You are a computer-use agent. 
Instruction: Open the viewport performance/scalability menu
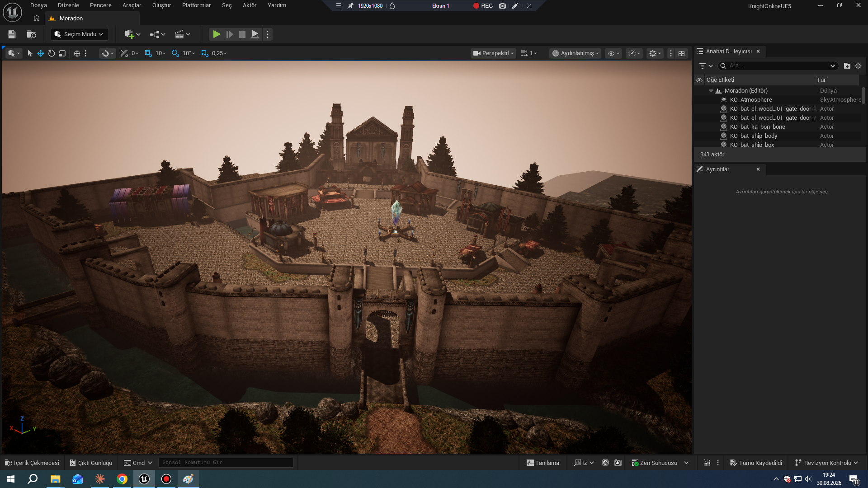635,53
